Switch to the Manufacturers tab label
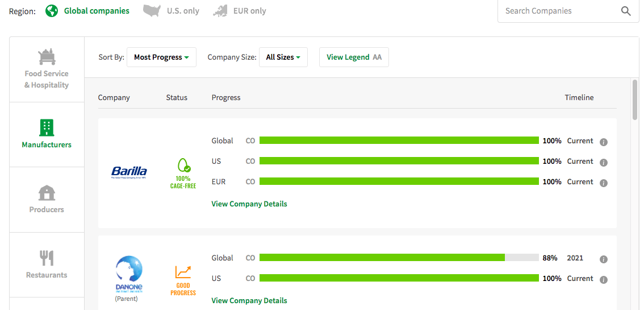644x310 pixels. (x=47, y=144)
